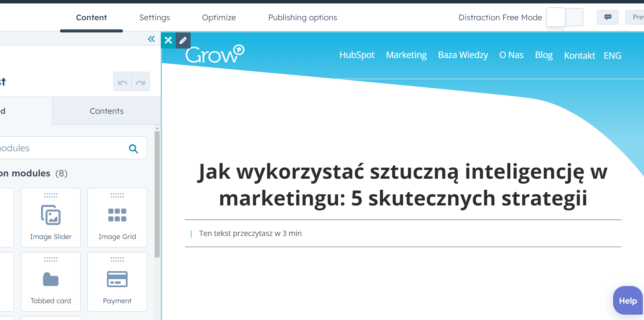This screenshot has height=320, width=644.
Task: Open the Publishing options tab
Action: (303, 18)
